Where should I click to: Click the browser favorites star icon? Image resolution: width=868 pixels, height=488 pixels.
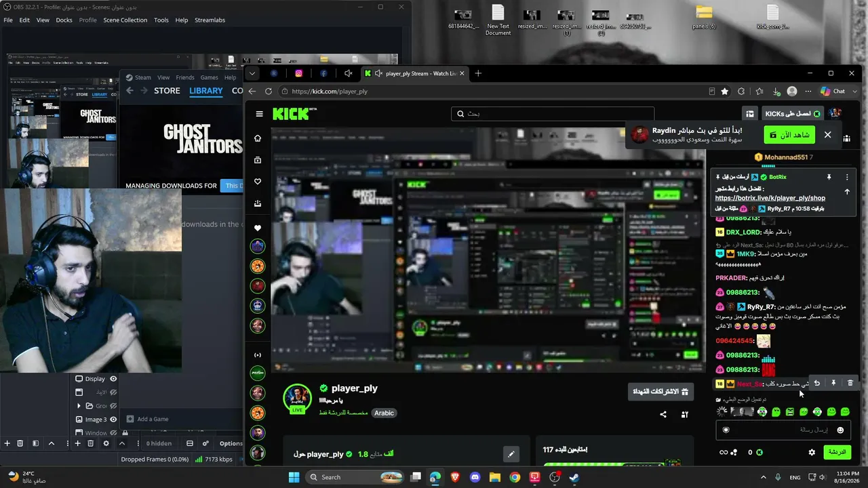pos(725,91)
